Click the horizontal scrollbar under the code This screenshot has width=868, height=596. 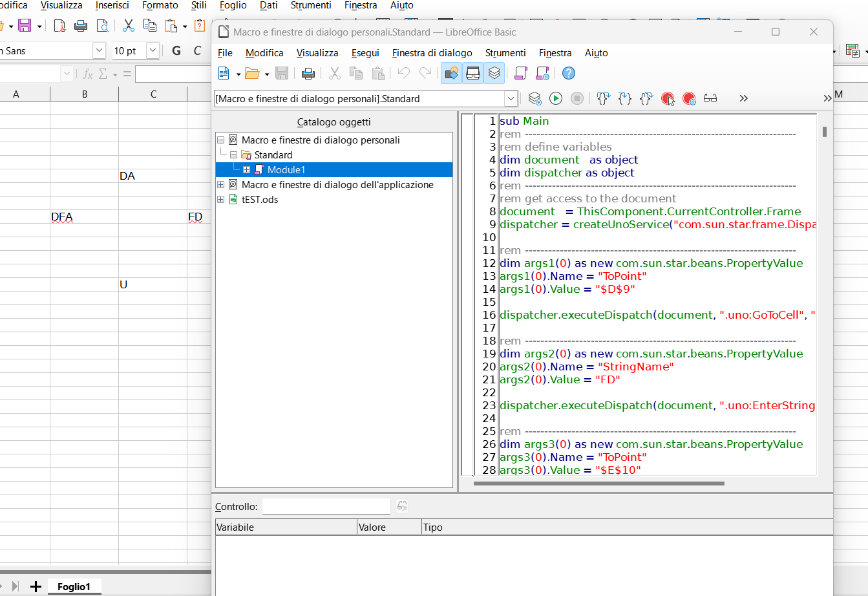(x=598, y=484)
